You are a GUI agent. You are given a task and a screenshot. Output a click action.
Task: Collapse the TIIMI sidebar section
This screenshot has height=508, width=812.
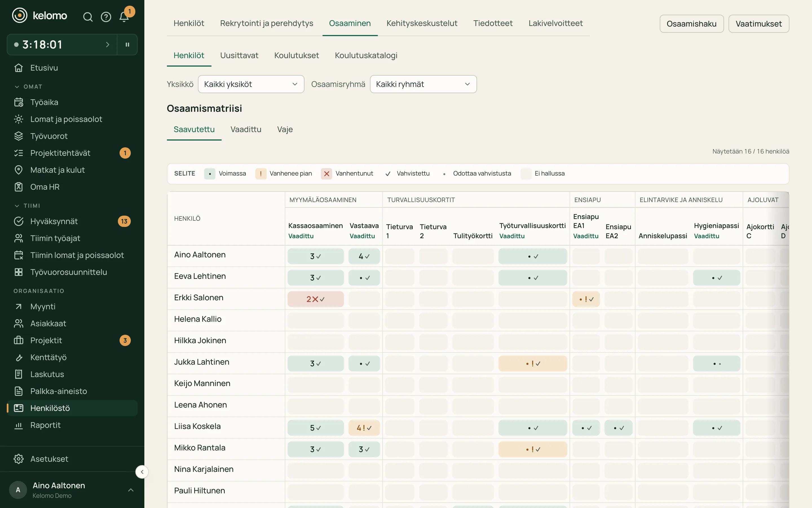[x=27, y=206]
